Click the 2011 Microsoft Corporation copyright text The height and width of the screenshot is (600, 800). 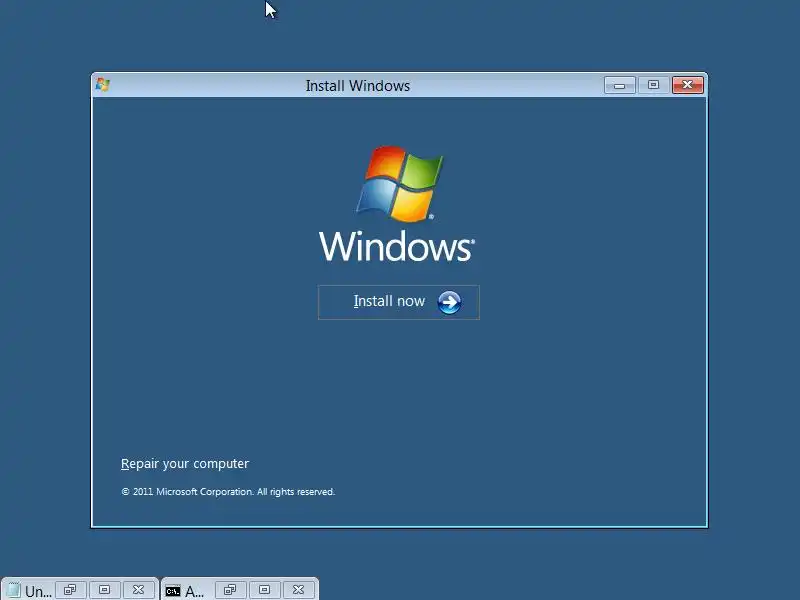[x=228, y=492]
